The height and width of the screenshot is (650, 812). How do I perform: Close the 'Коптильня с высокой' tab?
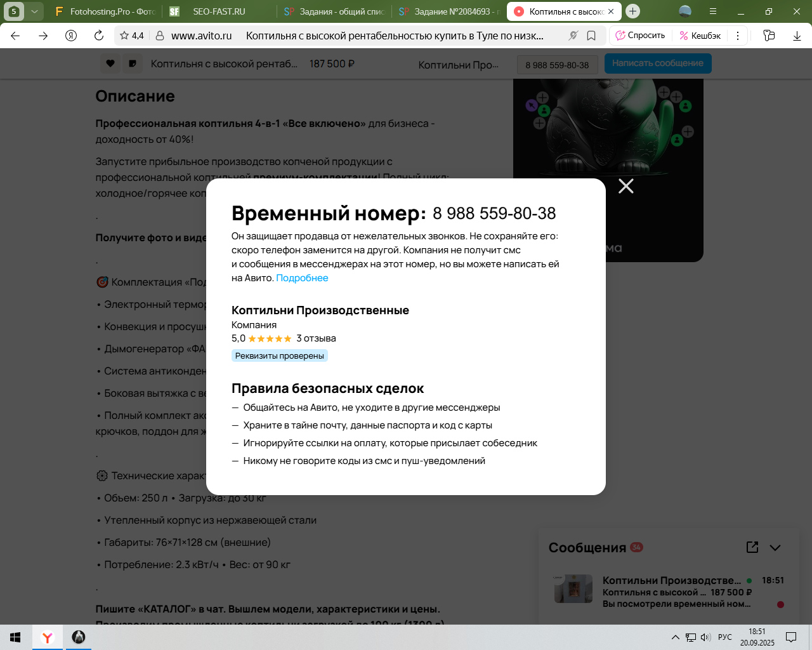point(611,11)
